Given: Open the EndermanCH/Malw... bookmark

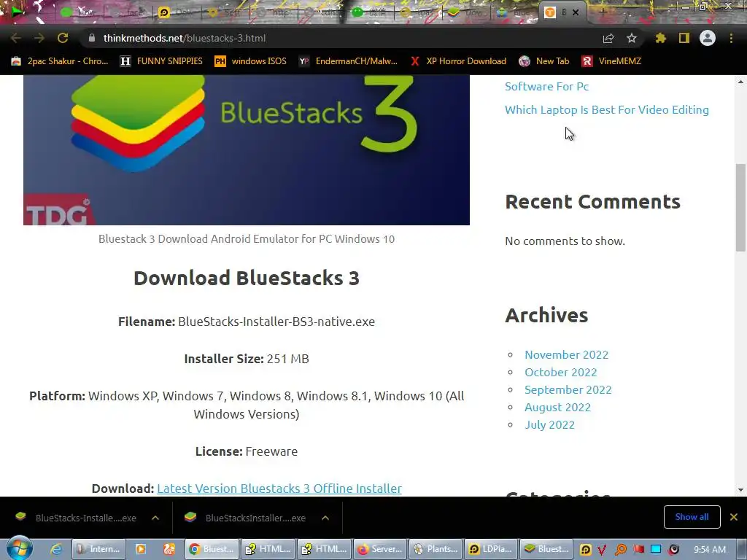Looking at the screenshot, I should click(x=348, y=61).
